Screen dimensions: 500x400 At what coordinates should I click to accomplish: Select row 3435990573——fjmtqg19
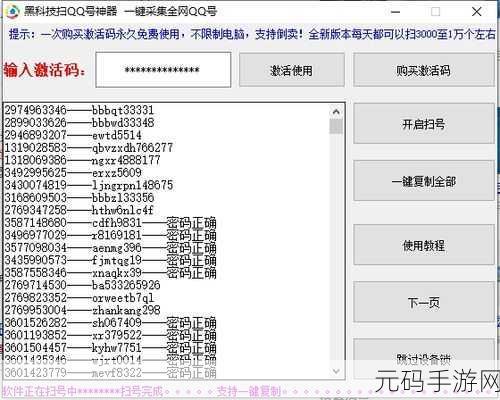(110, 260)
